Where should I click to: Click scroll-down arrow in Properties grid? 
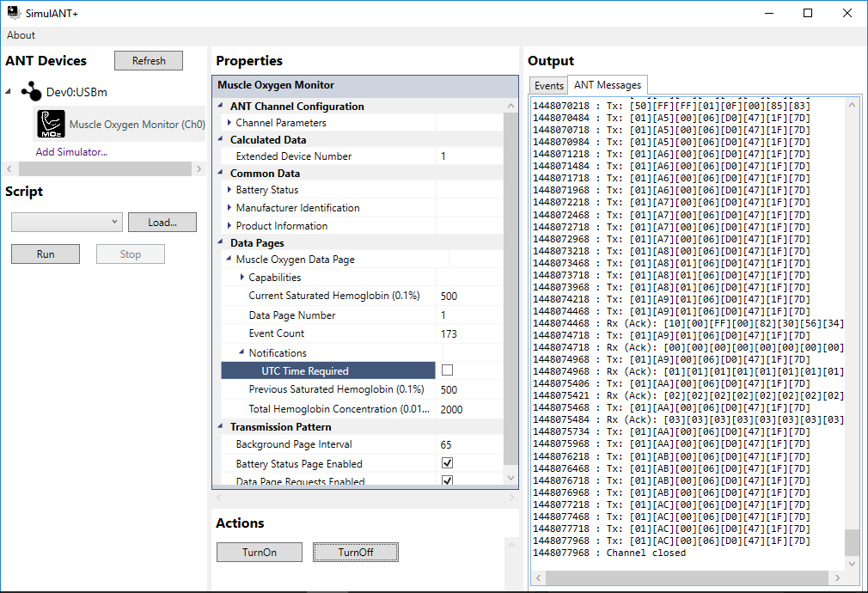[510, 478]
